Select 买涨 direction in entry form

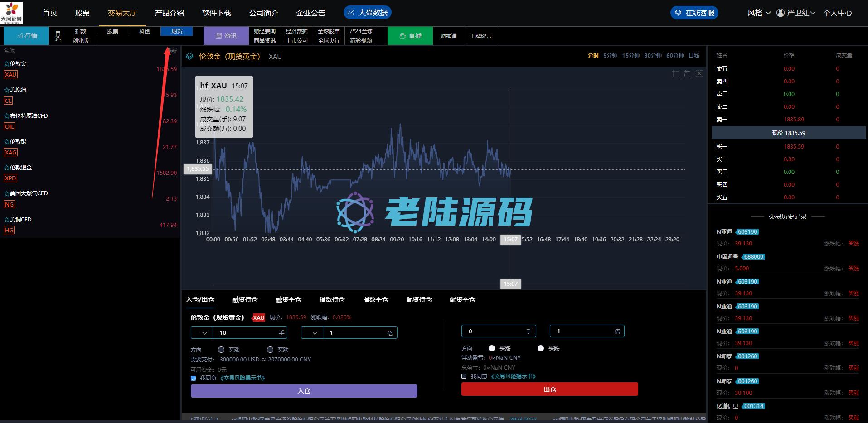point(221,350)
